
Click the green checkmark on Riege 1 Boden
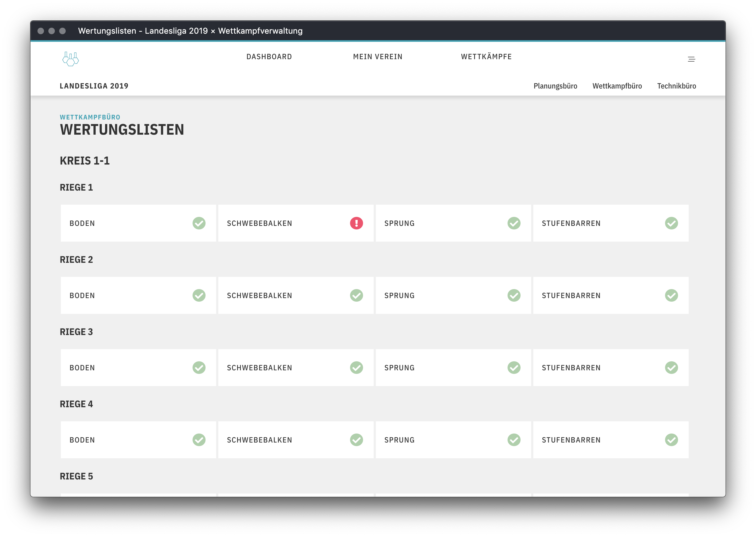tap(199, 223)
